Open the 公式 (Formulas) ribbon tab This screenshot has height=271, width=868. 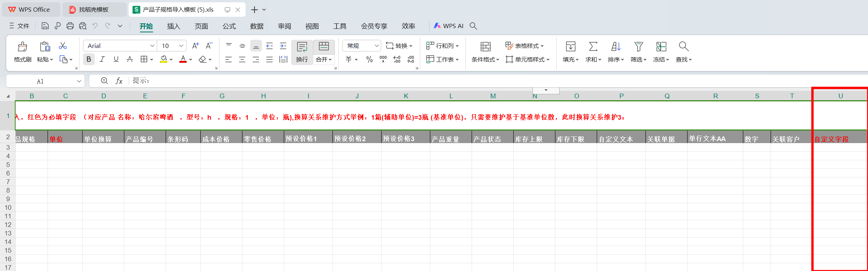(x=229, y=26)
